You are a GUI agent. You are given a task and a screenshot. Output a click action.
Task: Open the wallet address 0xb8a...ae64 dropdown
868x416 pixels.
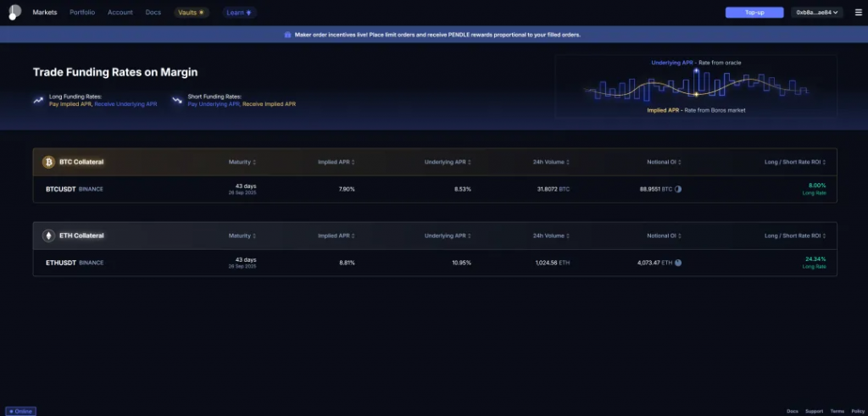pos(817,13)
